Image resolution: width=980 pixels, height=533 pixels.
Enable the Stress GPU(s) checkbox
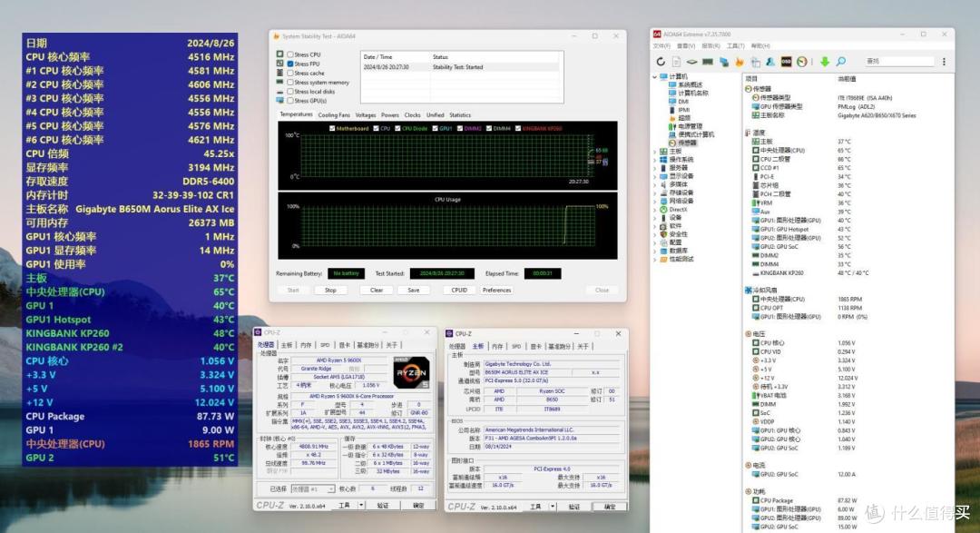pos(290,100)
